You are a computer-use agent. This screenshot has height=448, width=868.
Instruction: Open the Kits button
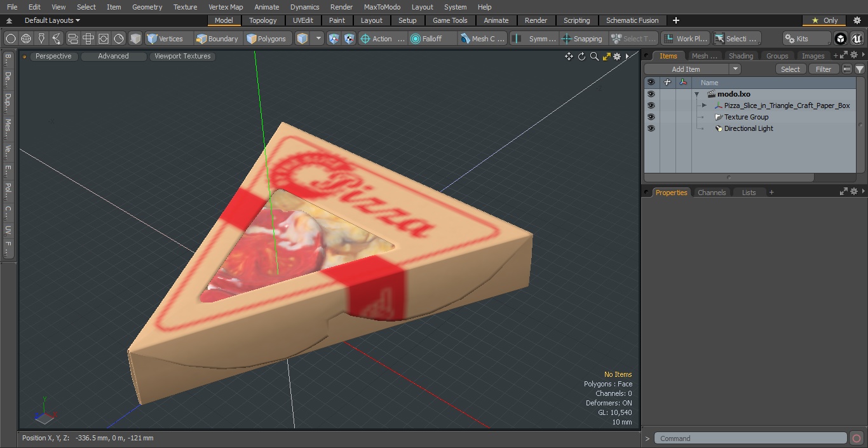806,39
